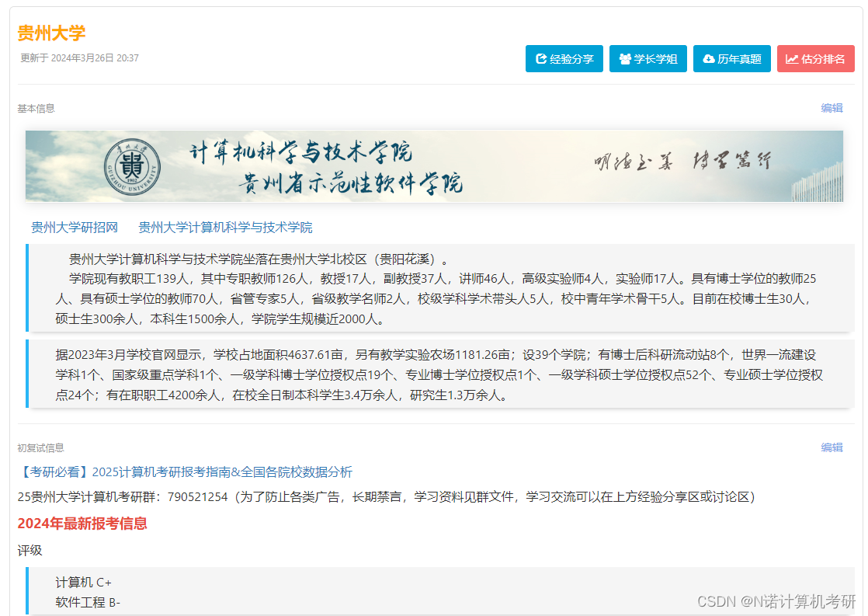This screenshot has height=616, width=868.
Task: Open the 学长学姐 button
Action: pos(648,59)
